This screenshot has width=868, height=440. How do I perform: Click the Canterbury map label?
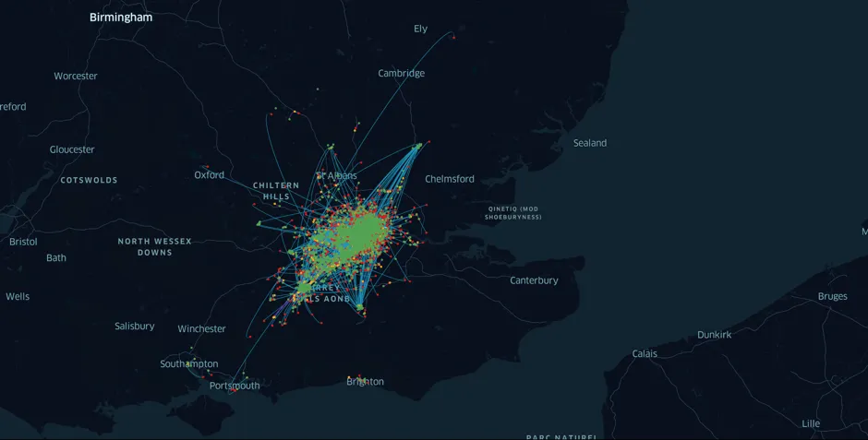pyautogui.click(x=534, y=280)
